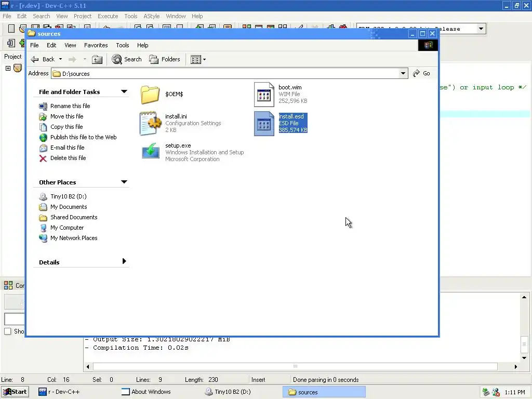The width and height of the screenshot is (532, 399).
Task: Click the Go button beside address bar
Action: click(x=421, y=73)
